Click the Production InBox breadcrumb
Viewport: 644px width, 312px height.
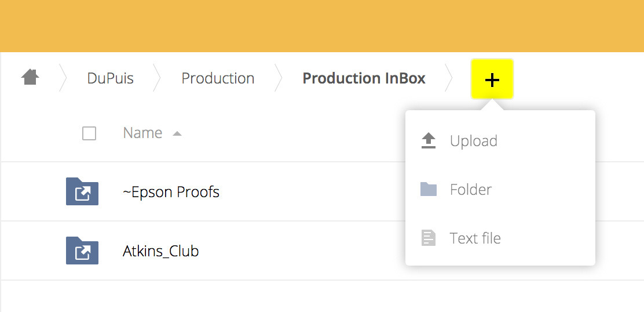[364, 78]
